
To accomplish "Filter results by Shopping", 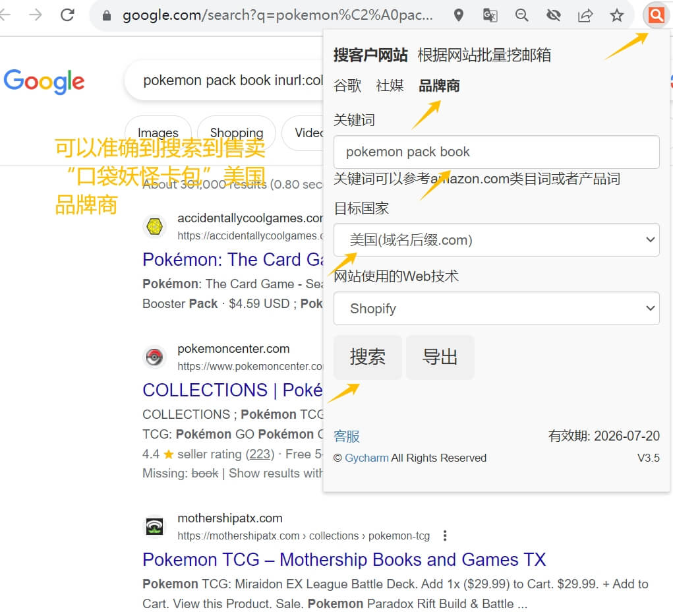I will pyautogui.click(x=237, y=133).
